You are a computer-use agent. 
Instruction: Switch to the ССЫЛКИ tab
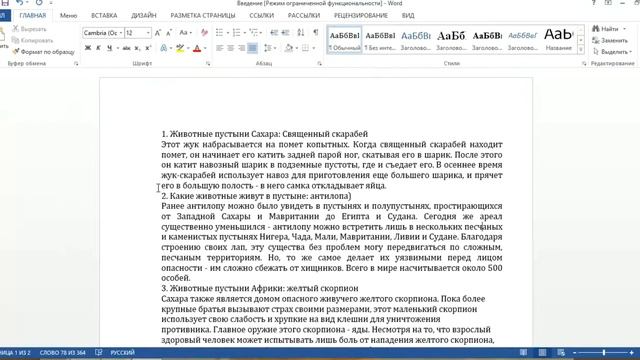point(262,16)
